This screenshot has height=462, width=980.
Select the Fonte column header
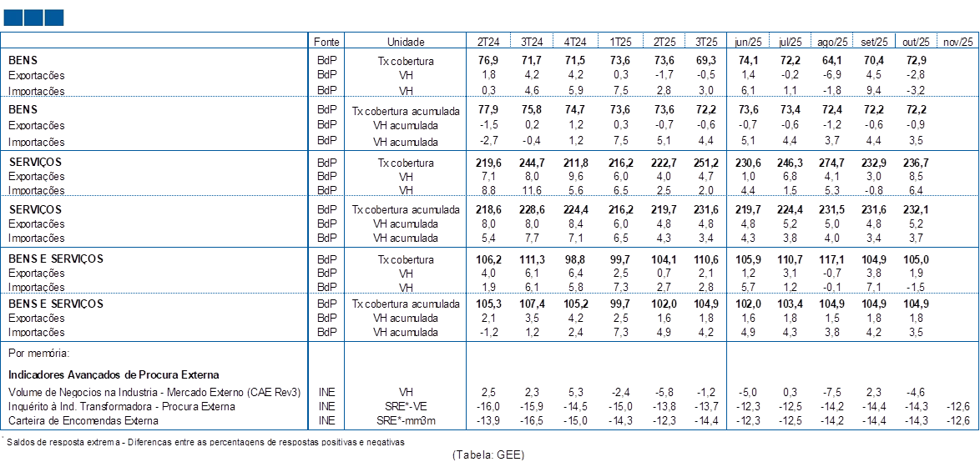(326, 41)
